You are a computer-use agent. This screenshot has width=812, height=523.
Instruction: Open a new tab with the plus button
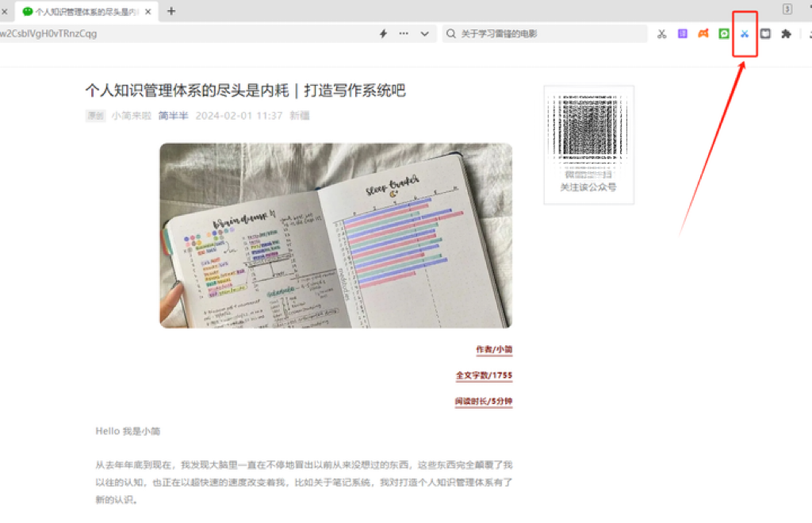[x=171, y=11]
